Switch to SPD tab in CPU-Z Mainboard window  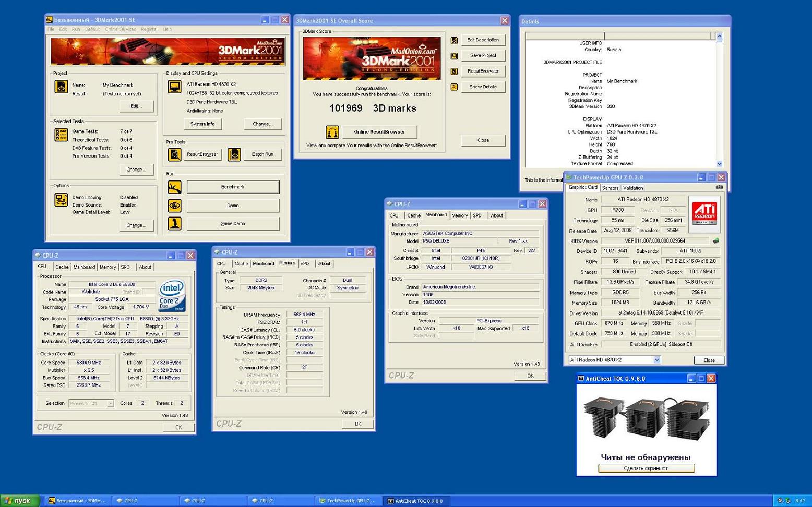(x=477, y=215)
